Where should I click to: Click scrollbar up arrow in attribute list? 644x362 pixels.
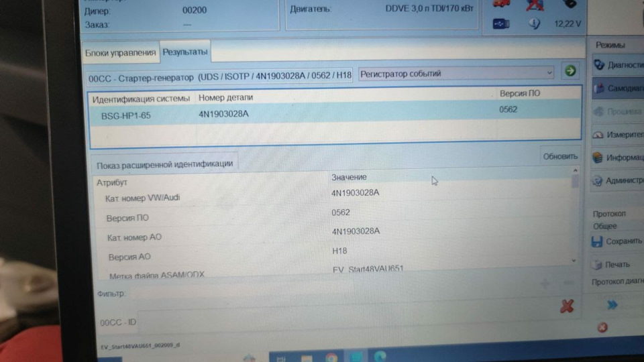pos(575,170)
